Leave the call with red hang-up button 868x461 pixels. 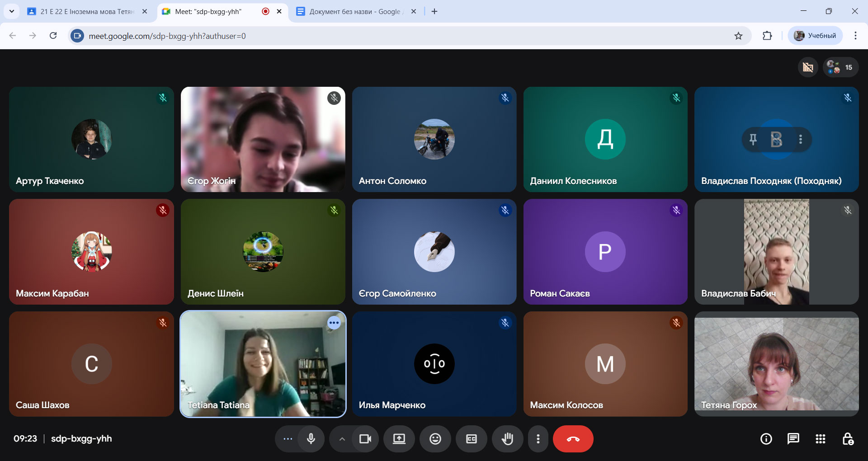[573, 439]
